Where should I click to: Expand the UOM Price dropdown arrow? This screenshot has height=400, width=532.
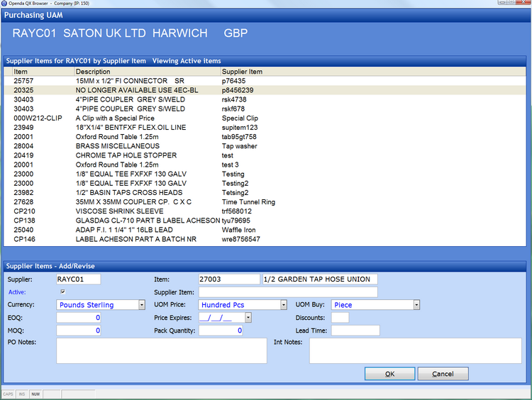click(284, 305)
